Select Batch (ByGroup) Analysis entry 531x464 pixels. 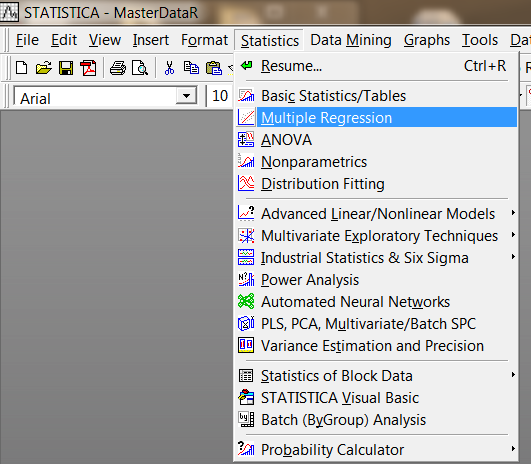pyautogui.click(x=376, y=420)
